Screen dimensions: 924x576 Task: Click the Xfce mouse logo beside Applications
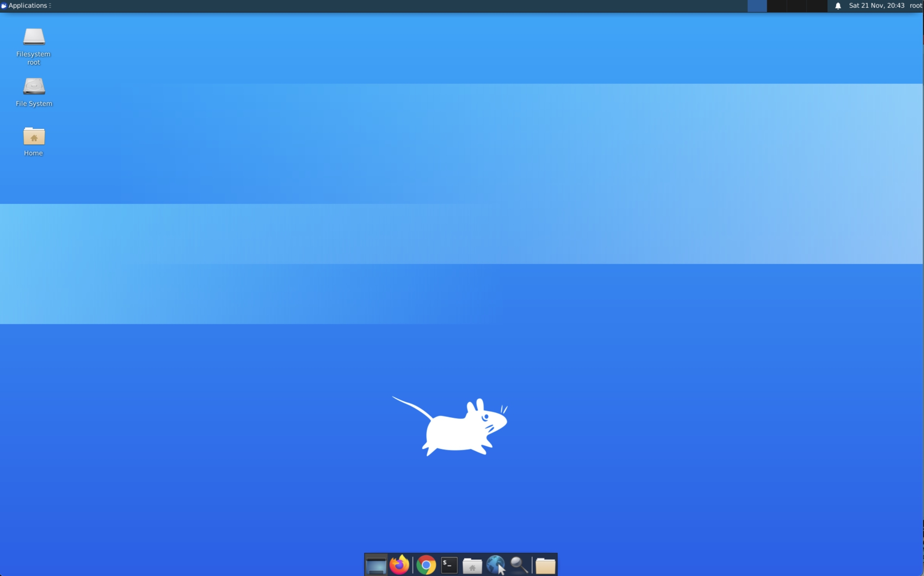4,6
